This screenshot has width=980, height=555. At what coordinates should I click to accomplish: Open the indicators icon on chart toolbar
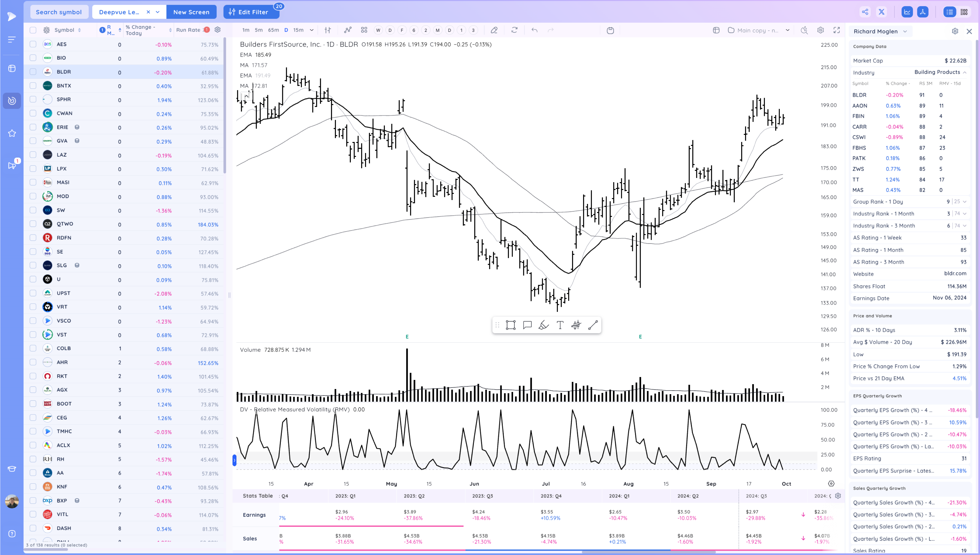(348, 30)
